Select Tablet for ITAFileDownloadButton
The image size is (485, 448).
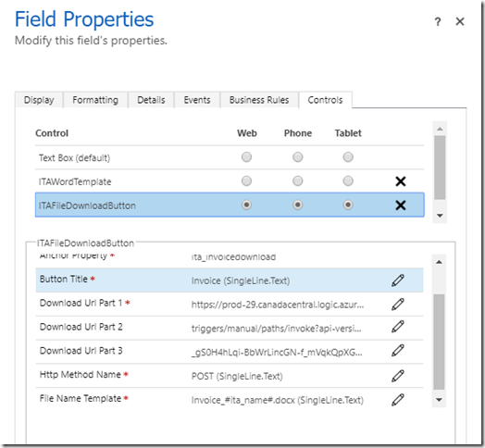pyautogui.click(x=348, y=205)
